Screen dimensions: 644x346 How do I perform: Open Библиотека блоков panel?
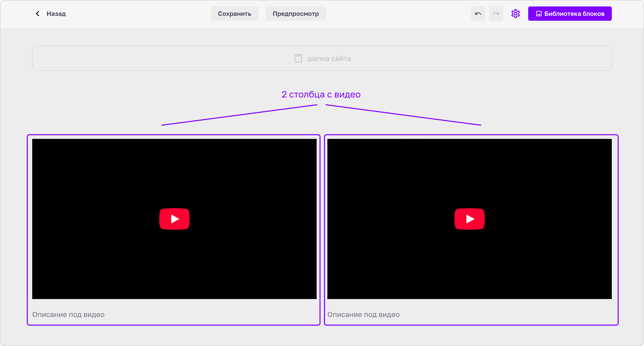(569, 14)
